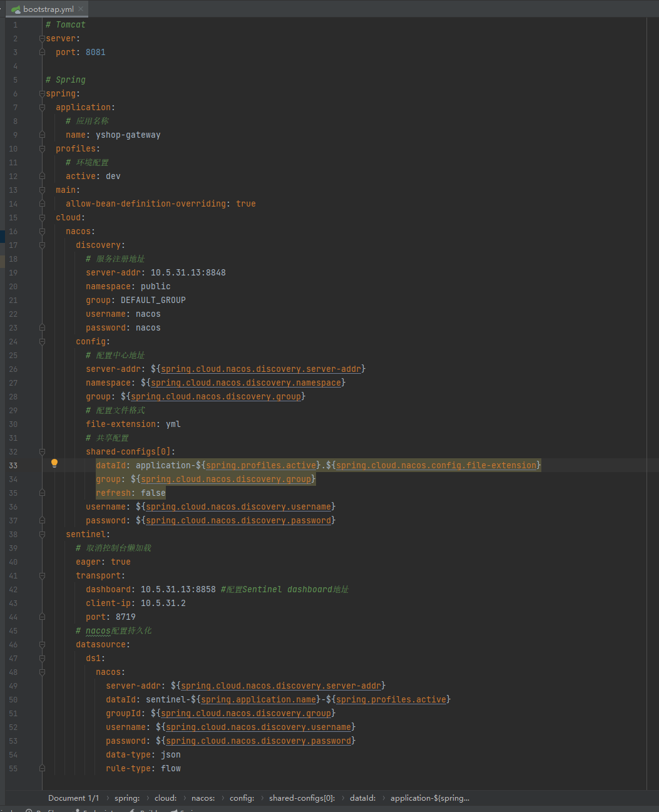Fold the discovery block on line 17

click(x=42, y=245)
